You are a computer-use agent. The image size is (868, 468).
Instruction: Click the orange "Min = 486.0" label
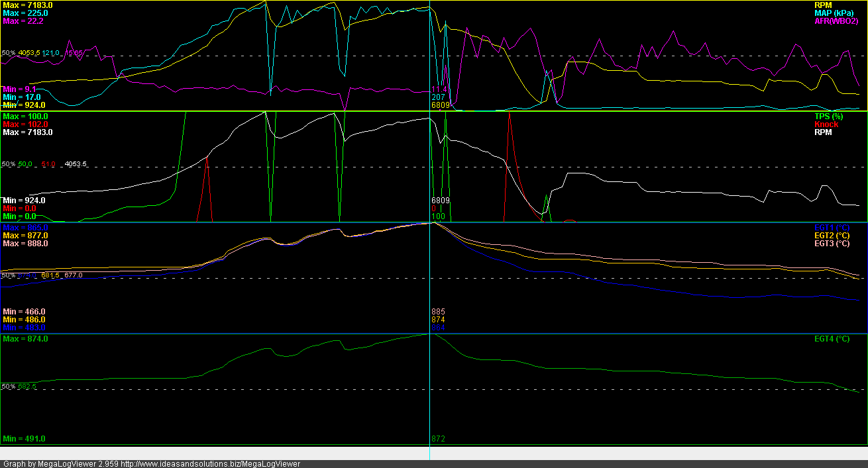(25, 320)
